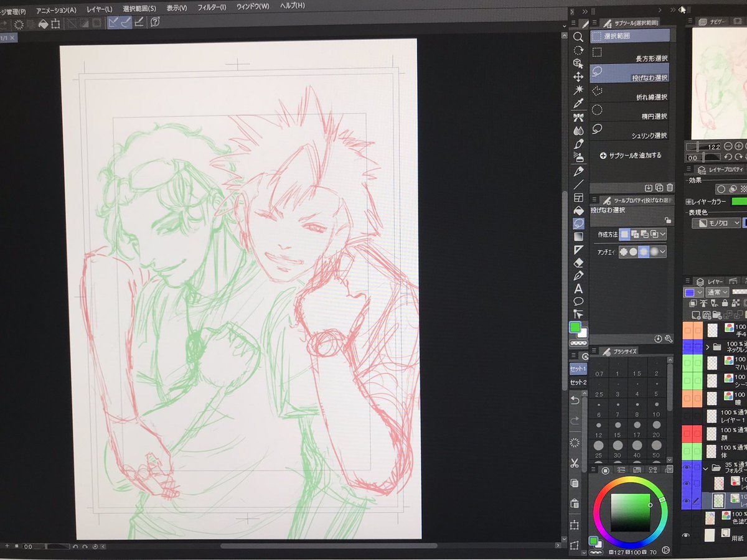Click lock layer icon in Layer panel
The height and width of the screenshot is (560, 747).
click(725, 304)
